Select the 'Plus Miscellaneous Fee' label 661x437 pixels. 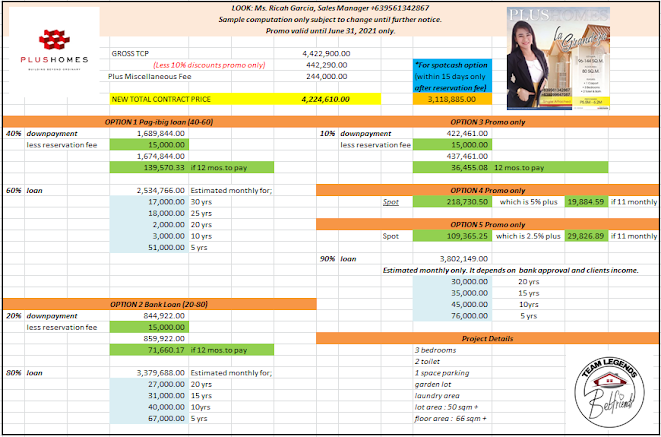click(150, 76)
